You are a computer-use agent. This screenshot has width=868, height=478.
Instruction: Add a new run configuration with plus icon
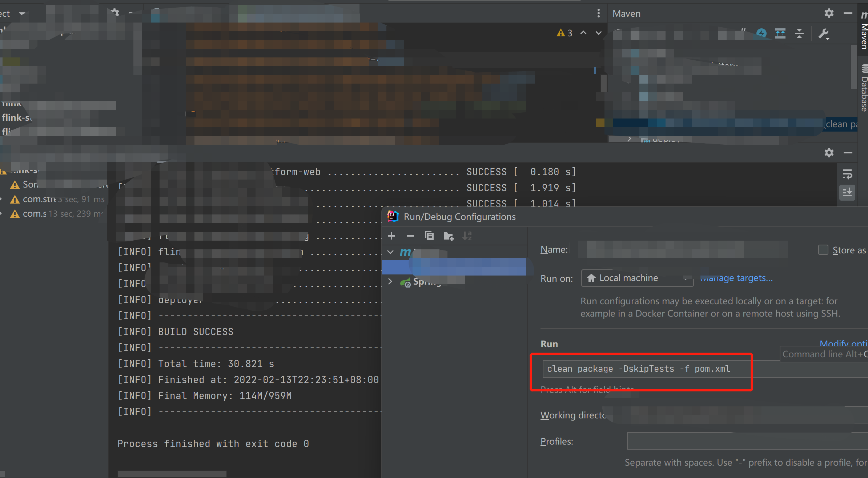(391, 236)
